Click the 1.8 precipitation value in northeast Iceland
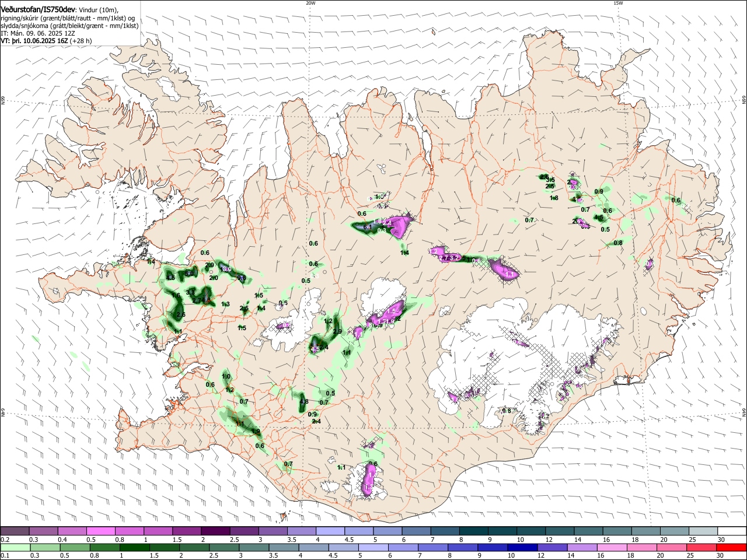 554,198
